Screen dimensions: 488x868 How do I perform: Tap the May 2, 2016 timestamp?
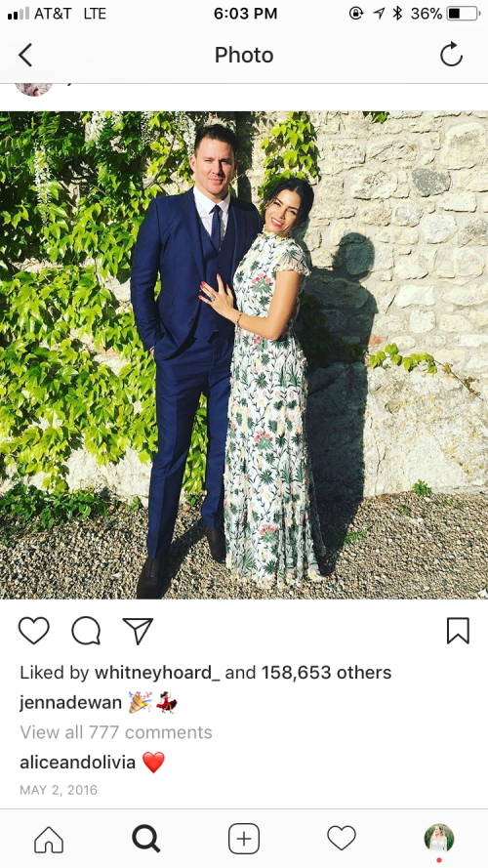click(59, 790)
